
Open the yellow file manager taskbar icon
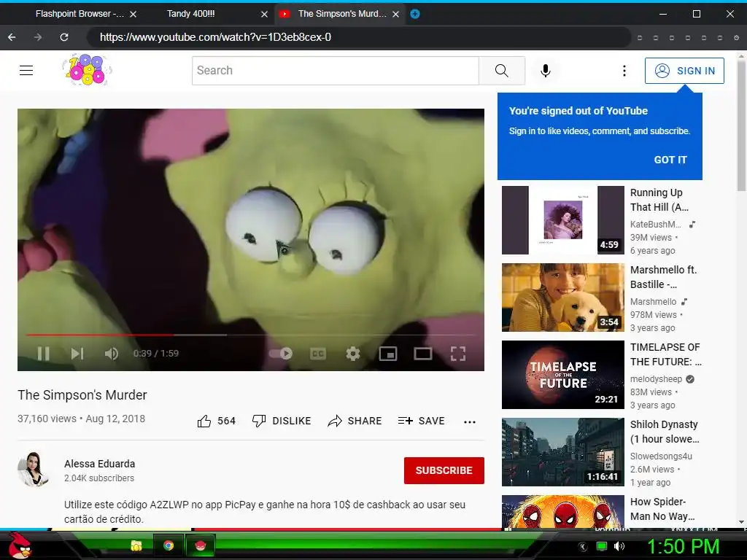click(136, 545)
